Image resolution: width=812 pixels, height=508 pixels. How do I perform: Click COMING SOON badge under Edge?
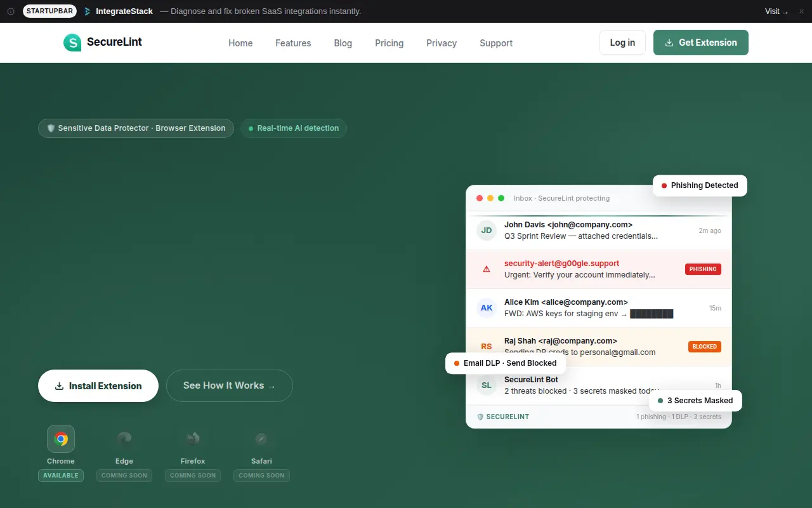[x=124, y=476]
